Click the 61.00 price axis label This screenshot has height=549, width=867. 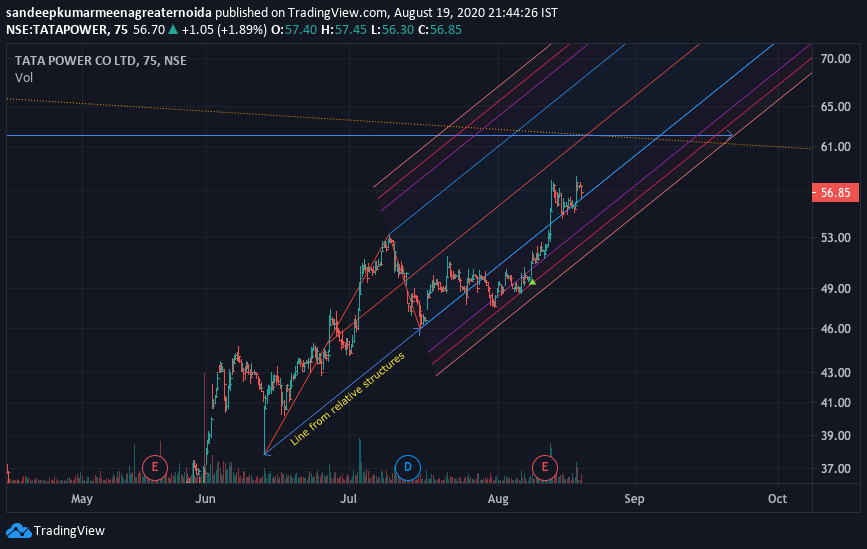pyautogui.click(x=835, y=147)
